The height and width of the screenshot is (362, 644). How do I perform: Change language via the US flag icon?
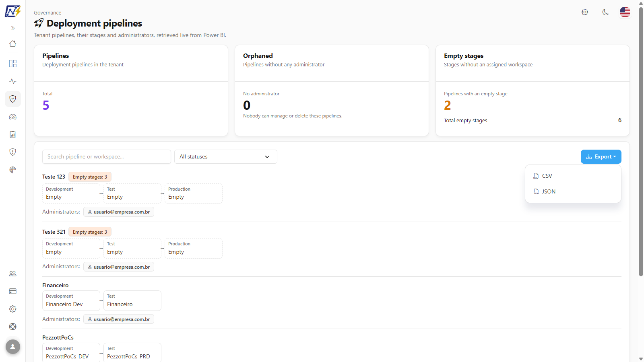(x=625, y=12)
